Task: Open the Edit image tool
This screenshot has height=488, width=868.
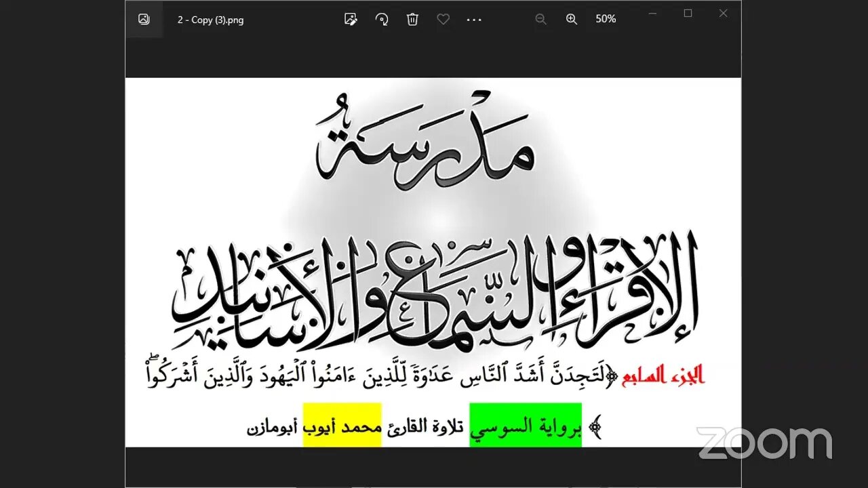Action: pos(351,19)
